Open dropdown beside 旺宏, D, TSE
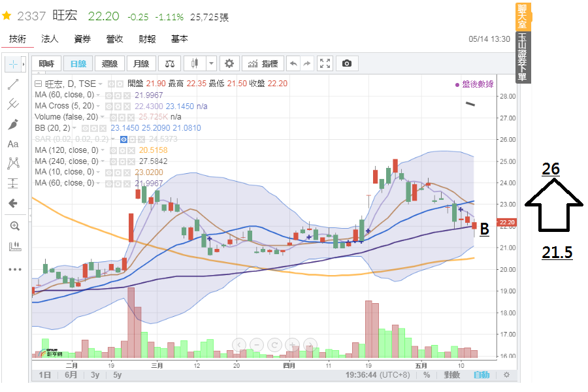 coord(101,84)
